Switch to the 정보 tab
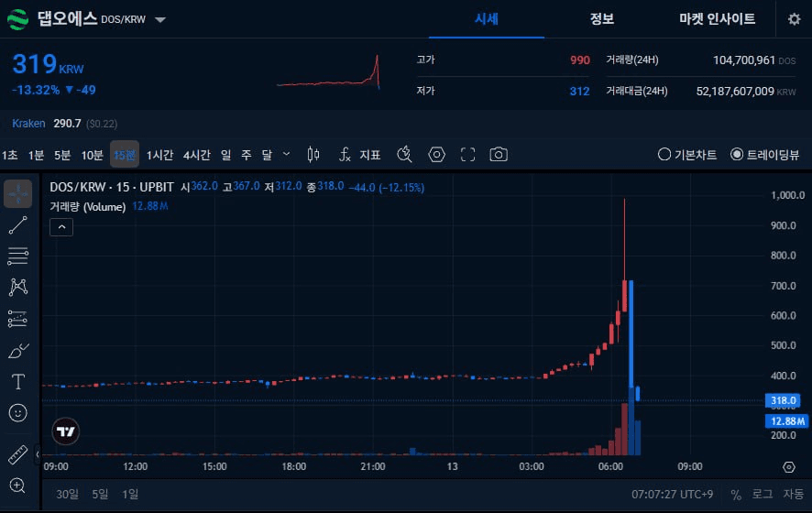Screen dimensions: 812x513 click(x=602, y=19)
